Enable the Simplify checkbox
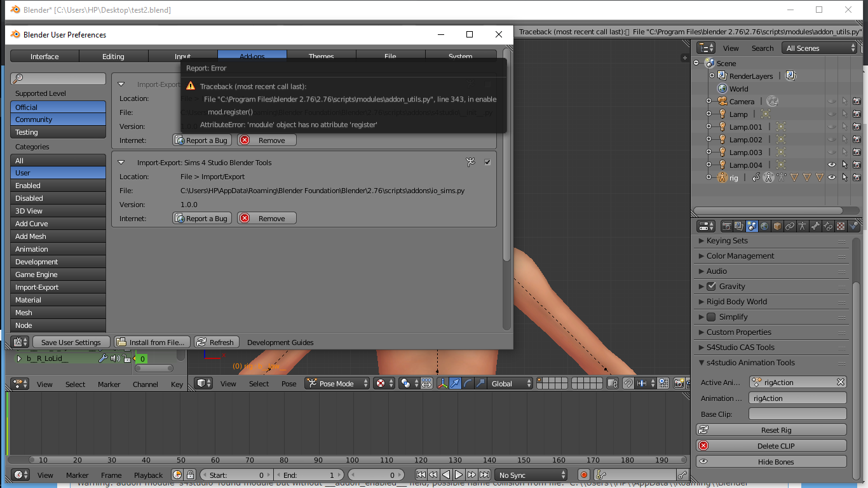This screenshot has height=488, width=868. [711, 317]
